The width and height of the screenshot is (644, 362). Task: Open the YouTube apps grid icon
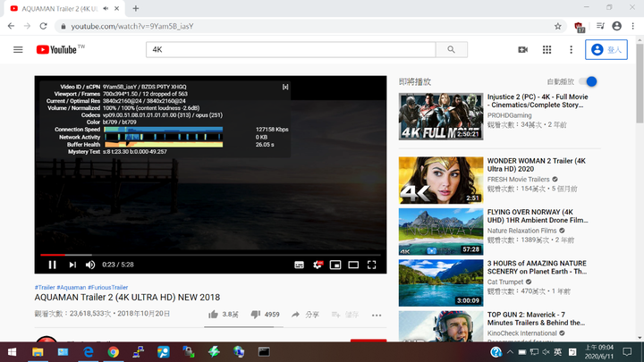tap(547, 50)
